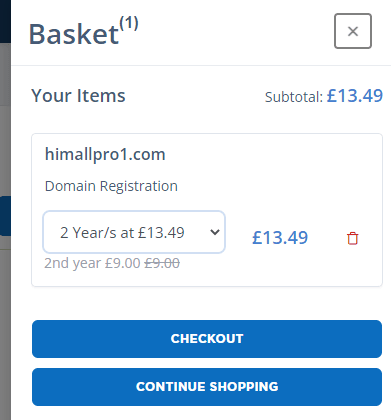Click the dark blue button peeking at left edge

point(5,216)
